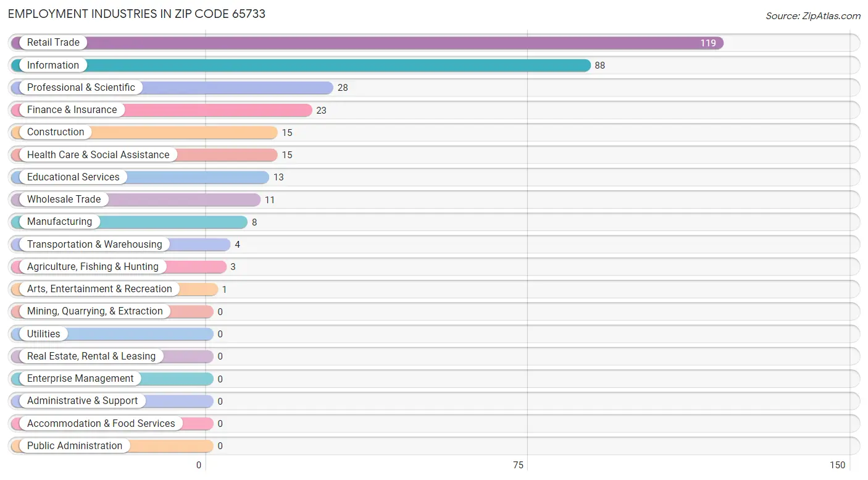Select the Professional & Scientific label
Image resolution: width=868 pixels, height=480 pixels.
pos(81,87)
